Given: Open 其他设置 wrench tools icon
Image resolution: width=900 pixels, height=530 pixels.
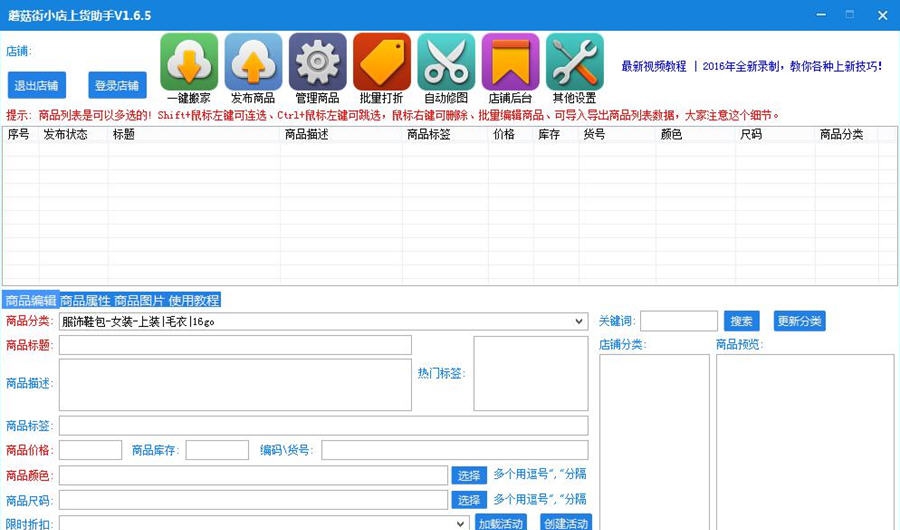Looking at the screenshot, I should pos(575,62).
